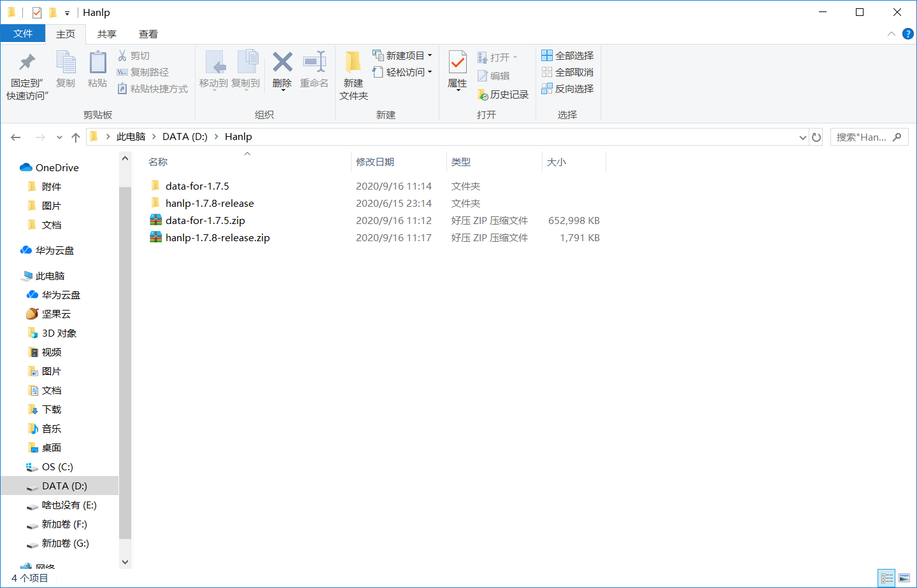Click the Rename icon
The width and height of the screenshot is (917, 588).
(x=314, y=62)
